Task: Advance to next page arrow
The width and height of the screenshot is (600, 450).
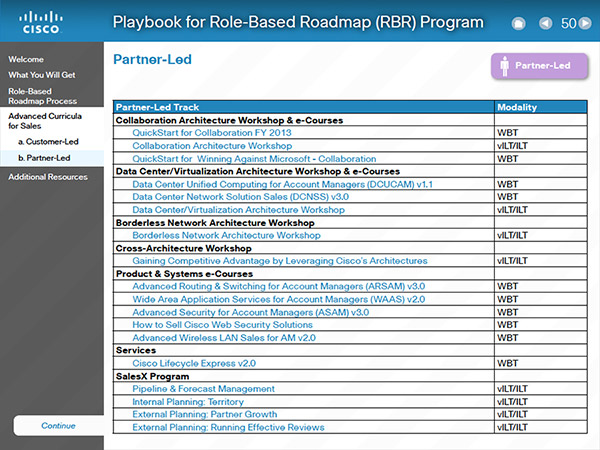Action: (585, 23)
